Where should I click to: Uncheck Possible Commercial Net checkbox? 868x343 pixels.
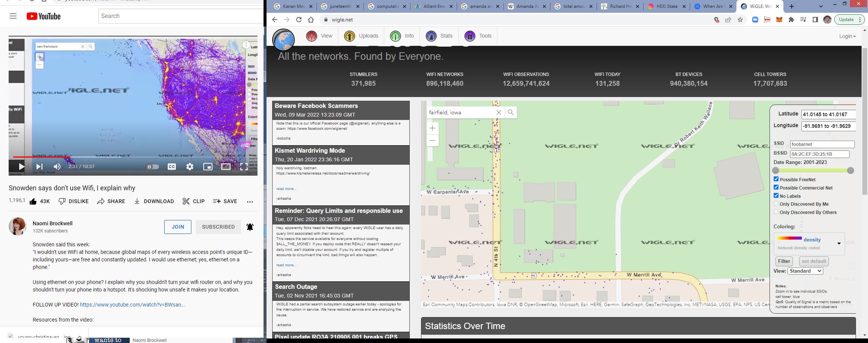[x=776, y=187]
